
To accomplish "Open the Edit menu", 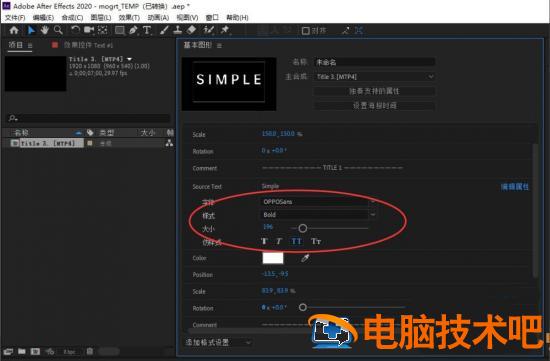I will (43, 18).
